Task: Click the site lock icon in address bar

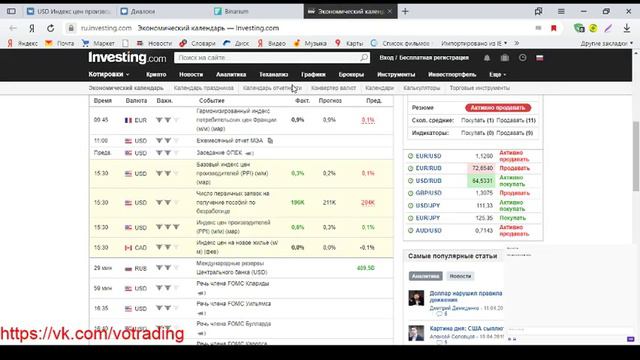Action: tap(71, 28)
